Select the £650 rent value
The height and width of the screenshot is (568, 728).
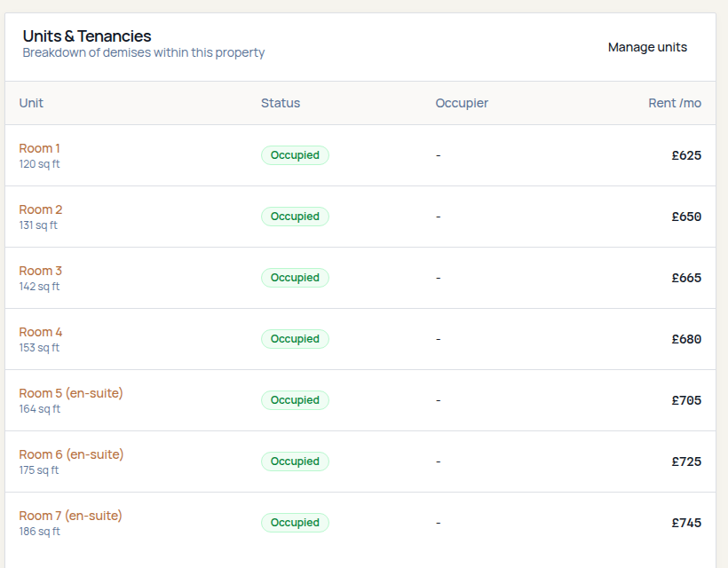tap(686, 217)
